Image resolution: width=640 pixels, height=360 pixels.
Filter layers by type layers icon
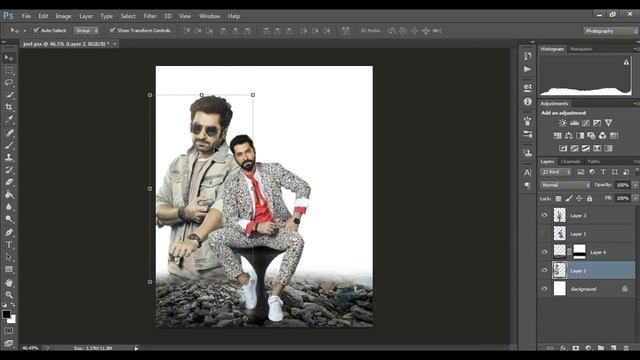click(x=603, y=172)
